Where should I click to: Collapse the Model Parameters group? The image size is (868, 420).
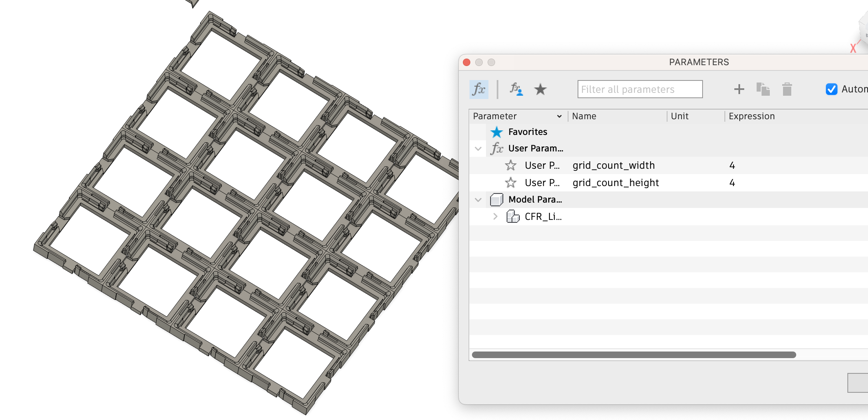point(478,200)
